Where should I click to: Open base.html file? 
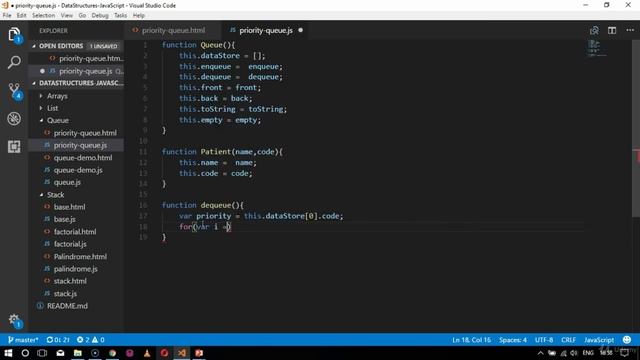pos(69,207)
